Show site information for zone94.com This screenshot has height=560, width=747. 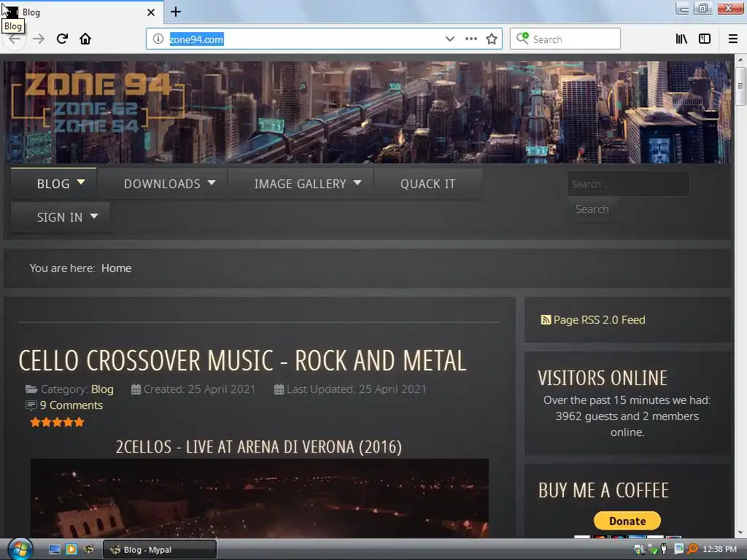click(158, 39)
